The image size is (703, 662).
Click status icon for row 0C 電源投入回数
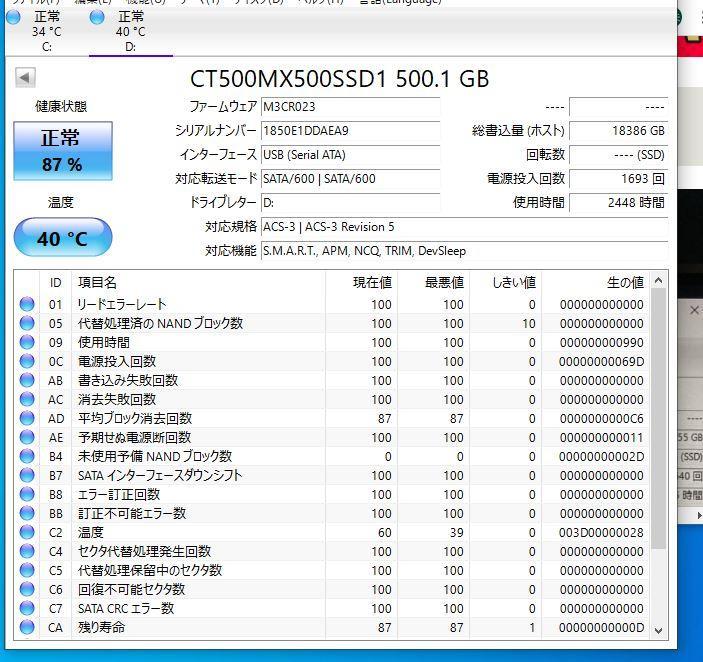(27, 361)
